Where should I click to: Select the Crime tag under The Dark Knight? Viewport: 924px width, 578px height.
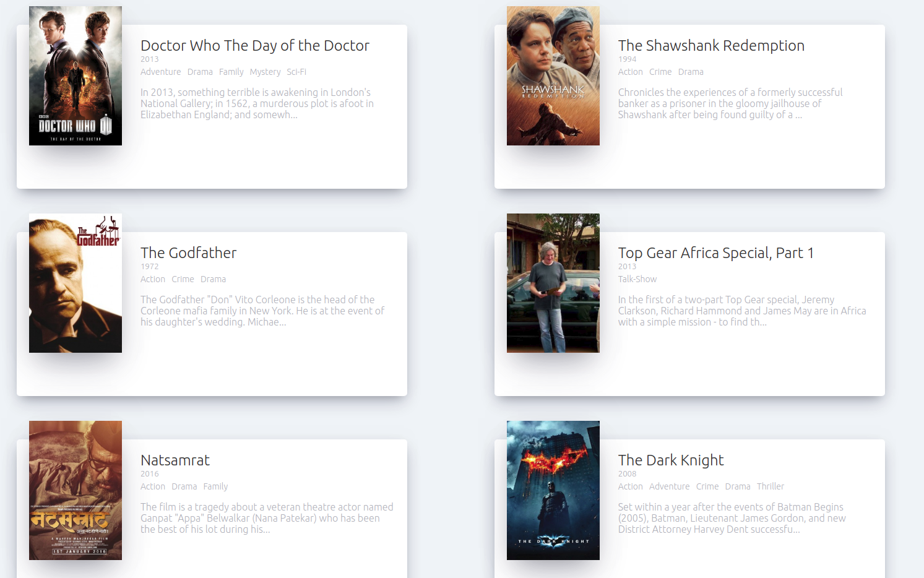click(x=707, y=486)
